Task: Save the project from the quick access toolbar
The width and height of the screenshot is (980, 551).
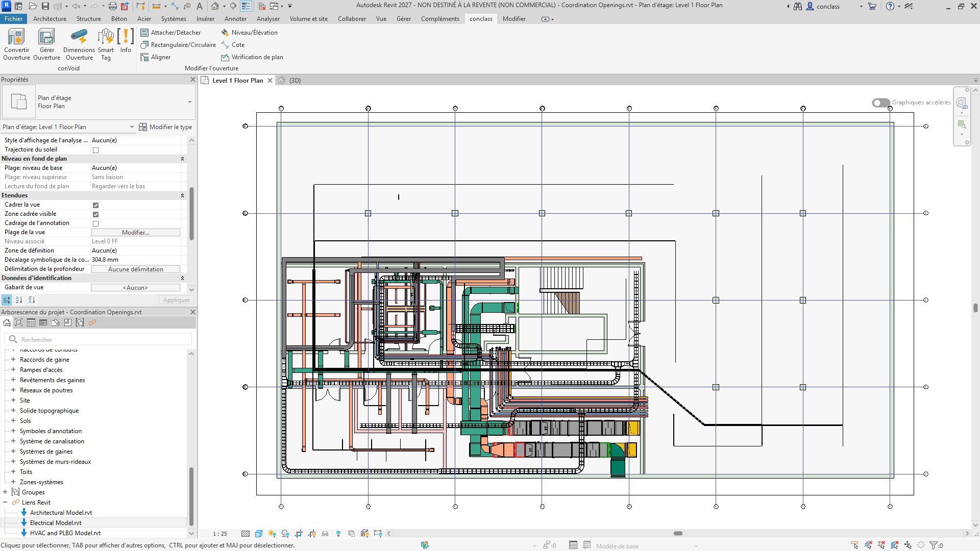Action: [45, 6]
